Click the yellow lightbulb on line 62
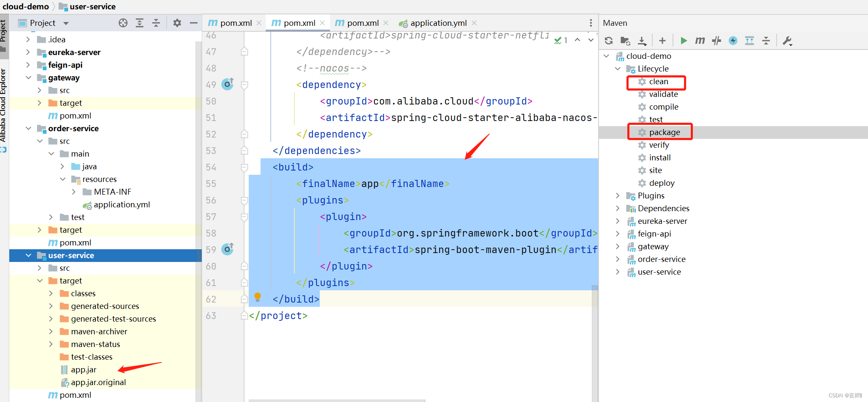Viewport: 868px width, 402px height. tap(258, 297)
